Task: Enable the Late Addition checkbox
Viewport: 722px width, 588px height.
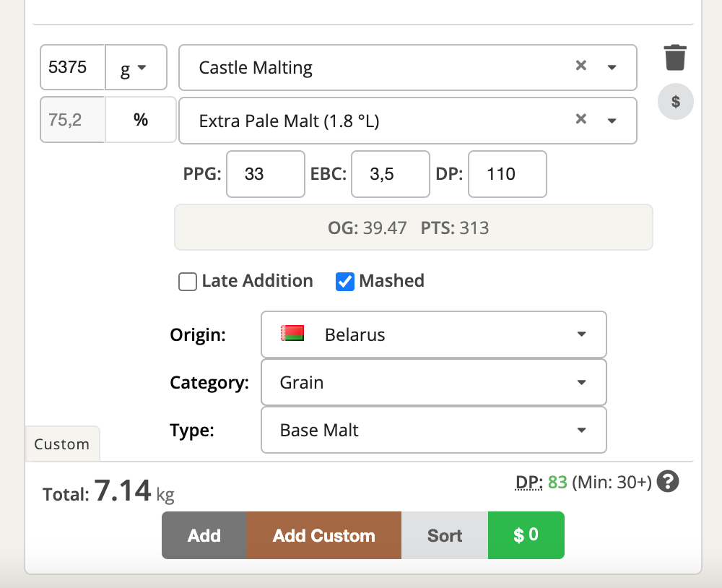Action: click(x=188, y=282)
